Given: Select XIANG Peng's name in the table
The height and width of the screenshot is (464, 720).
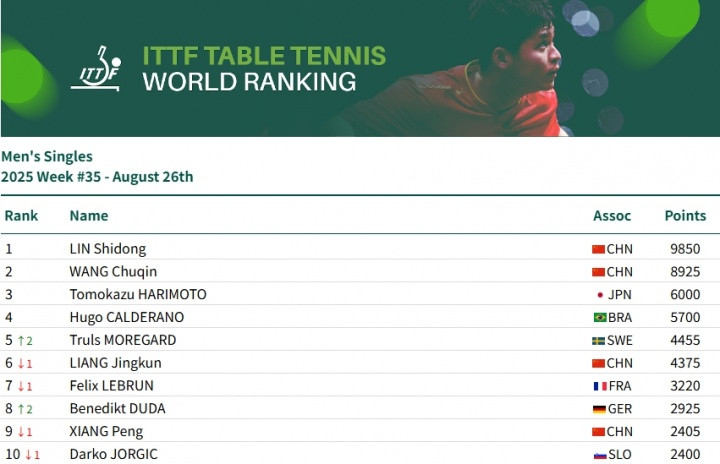Looking at the screenshot, I should [106, 432].
